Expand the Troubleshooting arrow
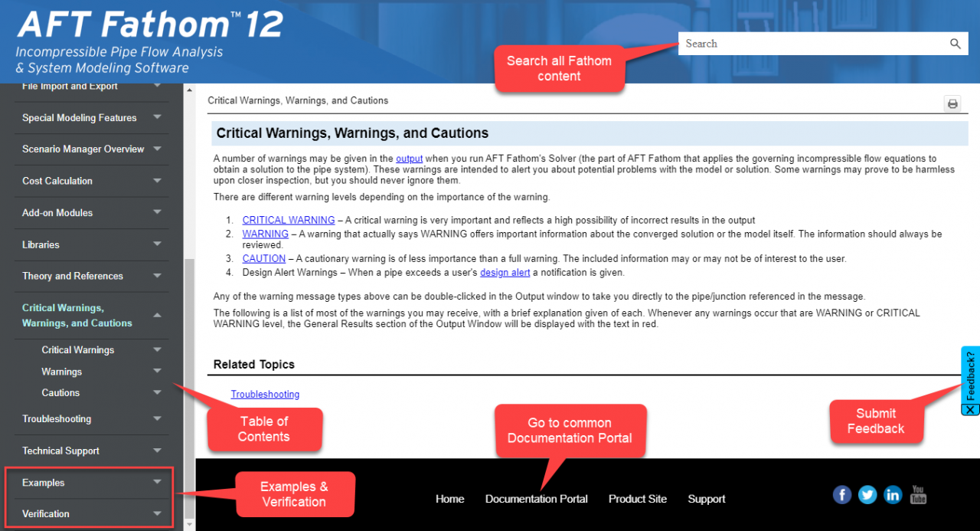This screenshot has height=531, width=980. (x=157, y=418)
